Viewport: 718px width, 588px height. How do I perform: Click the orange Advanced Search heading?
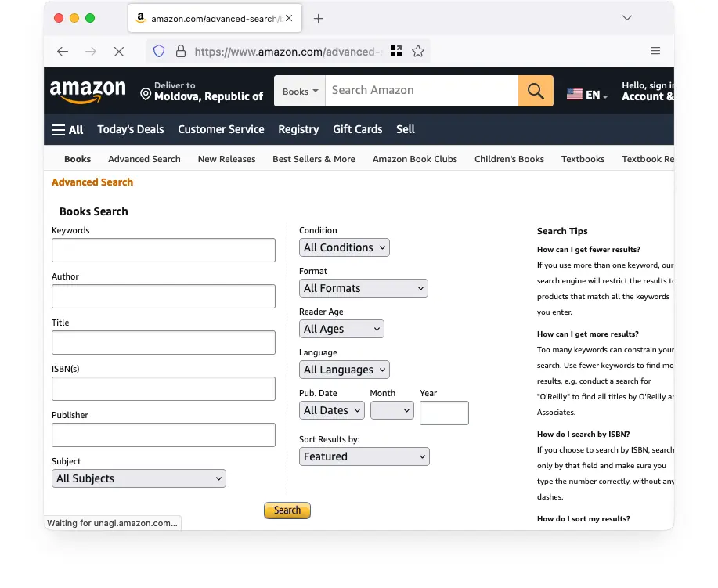point(92,182)
